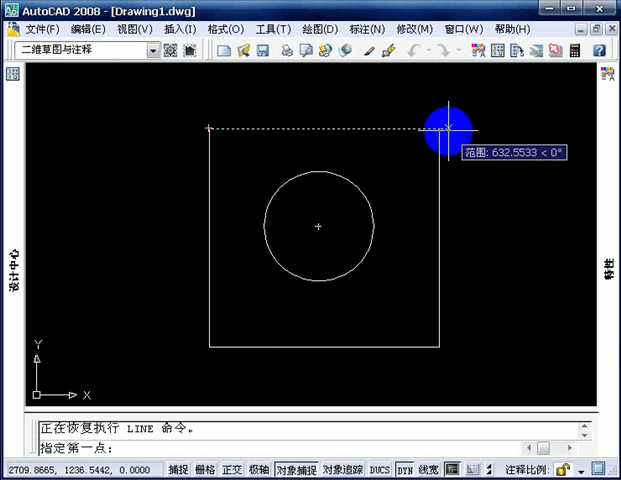This screenshot has width=621, height=480.
Task: Click the command window scroll-up arrow
Action: pyautogui.click(x=585, y=427)
